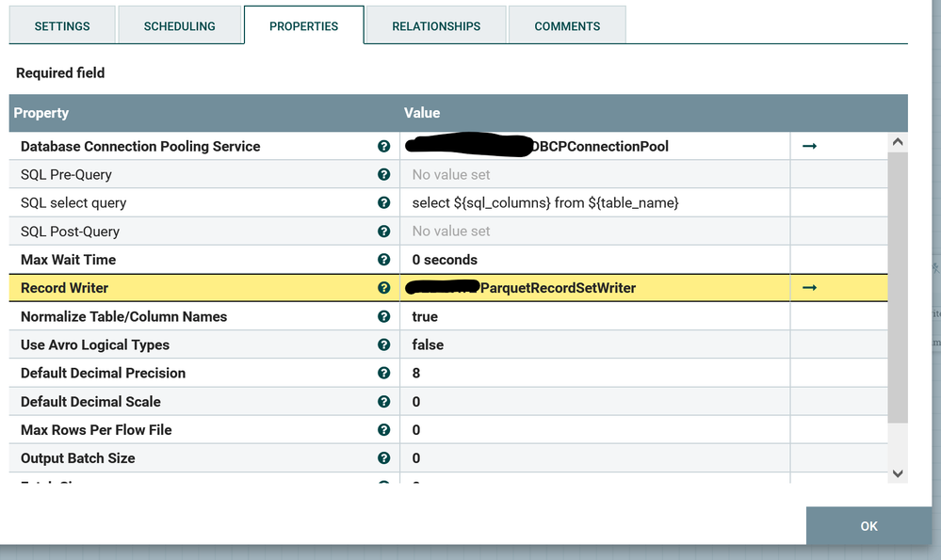The image size is (941, 560).
Task: Open the Comments tab
Action: point(567,25)
